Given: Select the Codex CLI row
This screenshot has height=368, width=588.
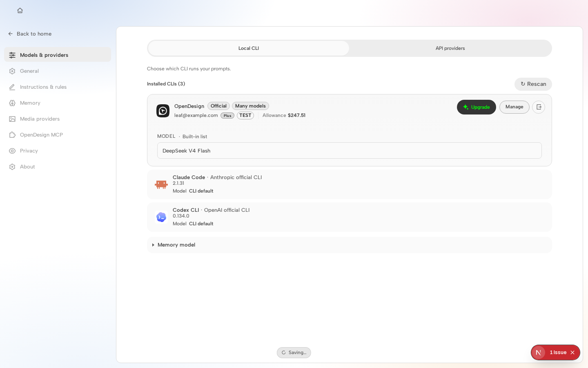Looking at the screenshot, I should [350, 217].
